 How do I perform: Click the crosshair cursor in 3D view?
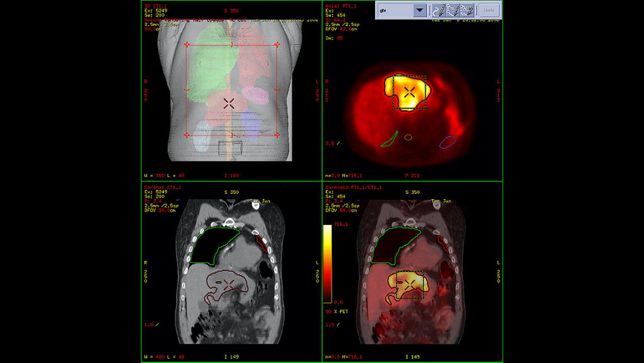229,103
